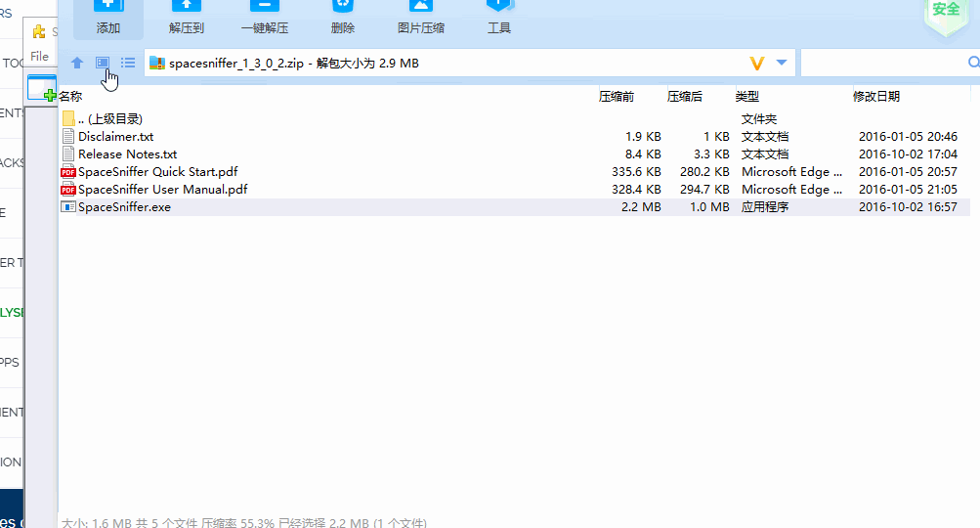Click the orange V icon in path bar

(x=757, y=64)
